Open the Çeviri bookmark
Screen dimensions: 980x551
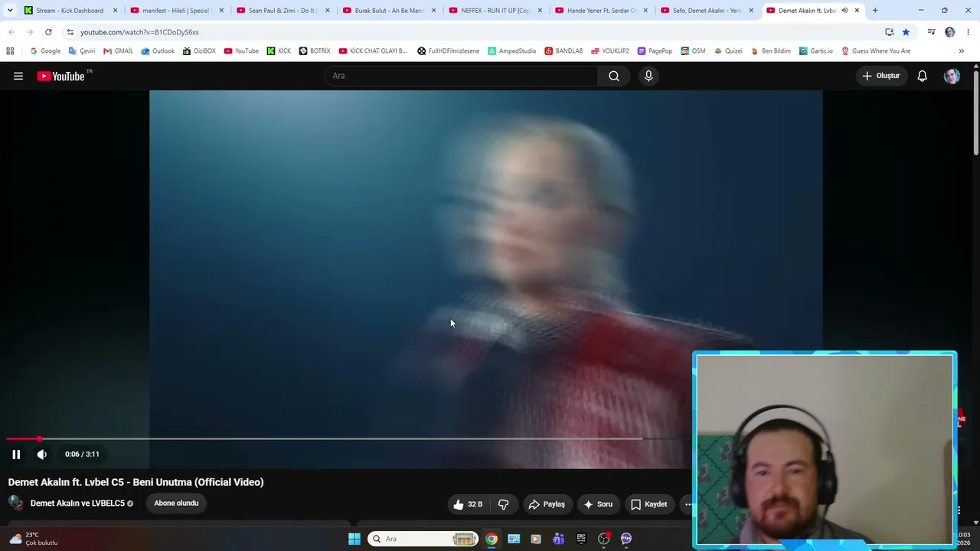click(x=82, y=51)
